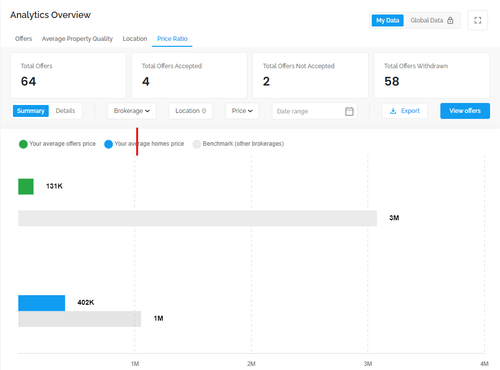Viewport: 500px width, 370px height.
Task: Click the grey 3M benchmark bar
Action: [x=197, y=218]
